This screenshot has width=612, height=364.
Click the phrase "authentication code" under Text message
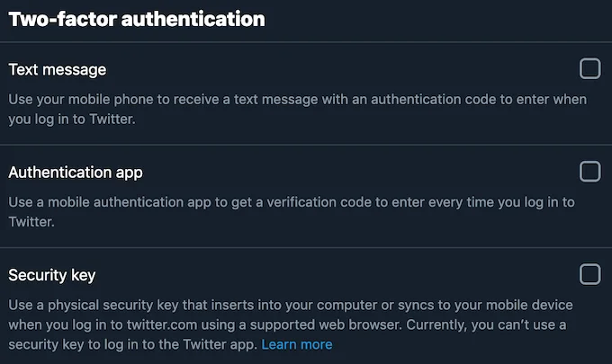[x=434, y=100]
